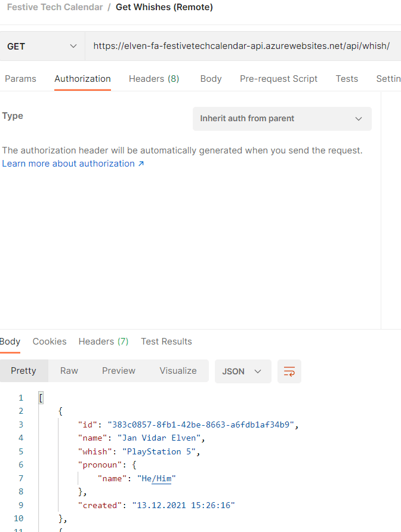Viewport: 401px width, 532px height.
Task: Open the Test Results tab
Action: [x=166, y=342]
